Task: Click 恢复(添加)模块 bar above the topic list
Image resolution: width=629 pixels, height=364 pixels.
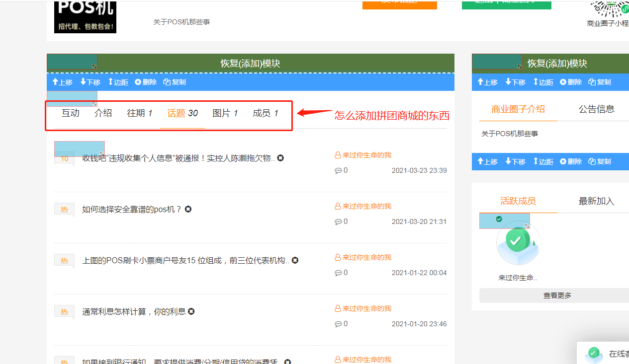Action: 250,64
